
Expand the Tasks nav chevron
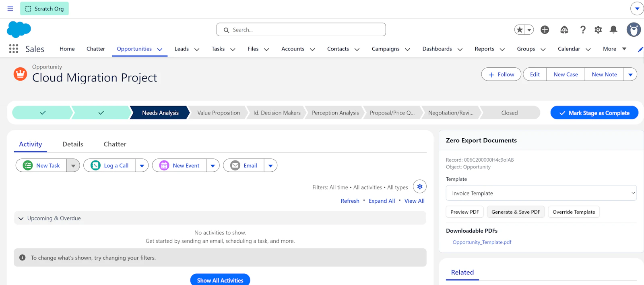(233, 49)
